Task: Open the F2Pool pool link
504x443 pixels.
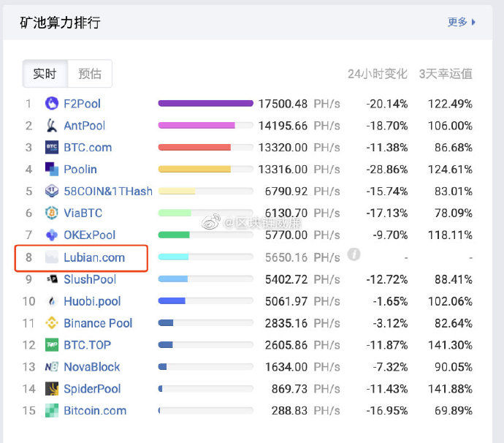Action: tap(83, 104)
